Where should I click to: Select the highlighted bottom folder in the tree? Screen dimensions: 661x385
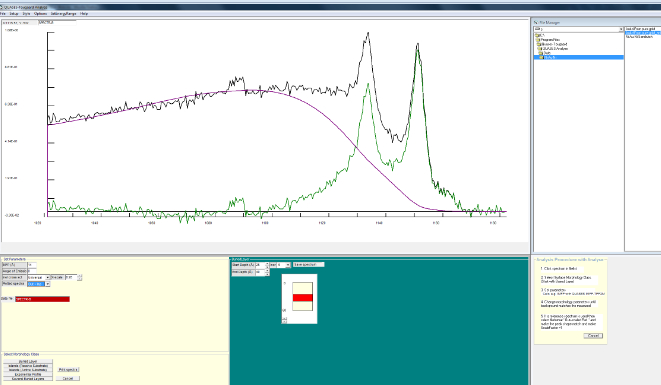coord(579,57)
